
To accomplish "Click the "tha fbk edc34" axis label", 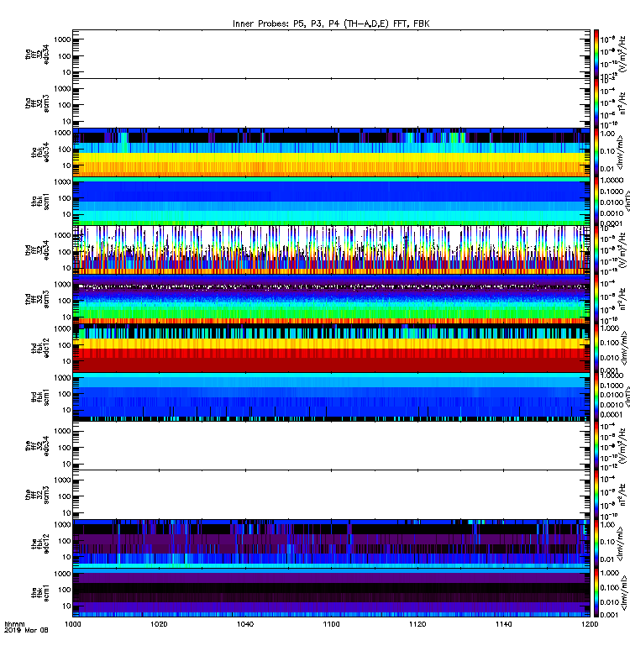I will (40, 152).
